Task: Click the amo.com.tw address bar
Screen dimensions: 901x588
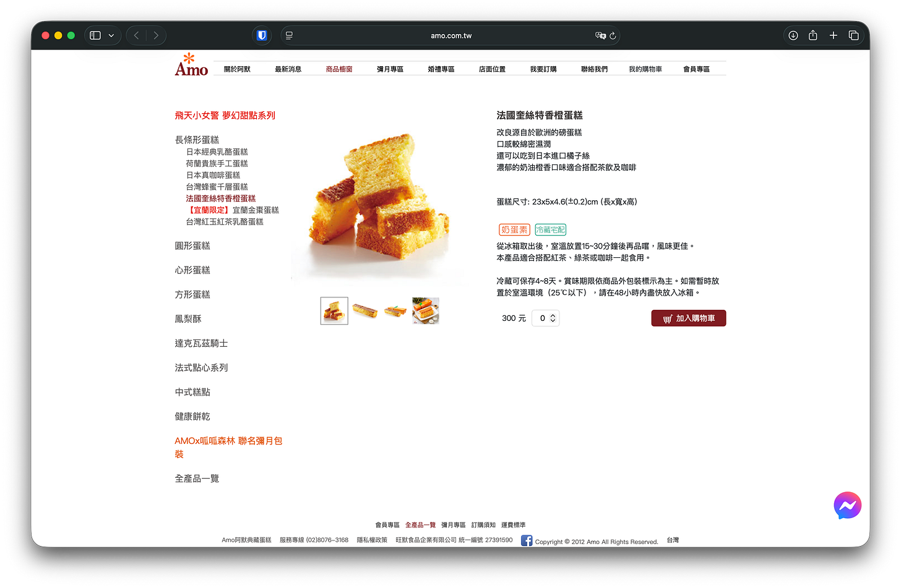Action: (450, 35)
